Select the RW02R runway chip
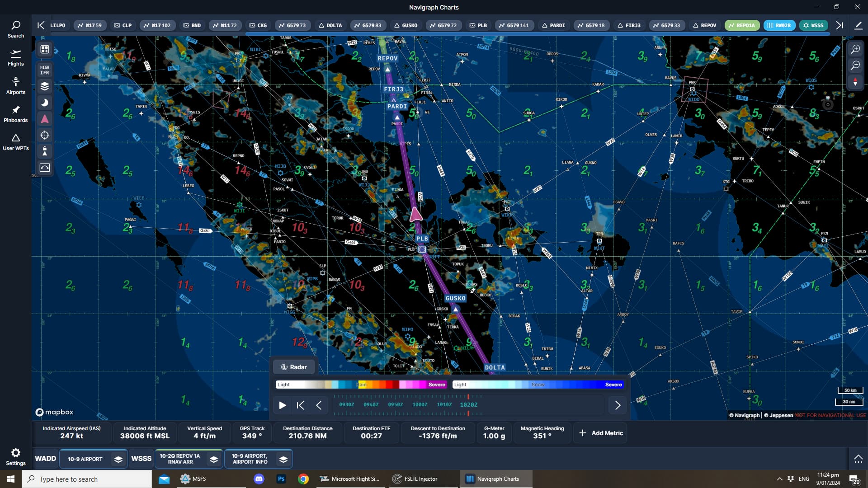Image resolution: width=868 pixels, height=488 pixels. pyautogui.click(x=779, y=25)
